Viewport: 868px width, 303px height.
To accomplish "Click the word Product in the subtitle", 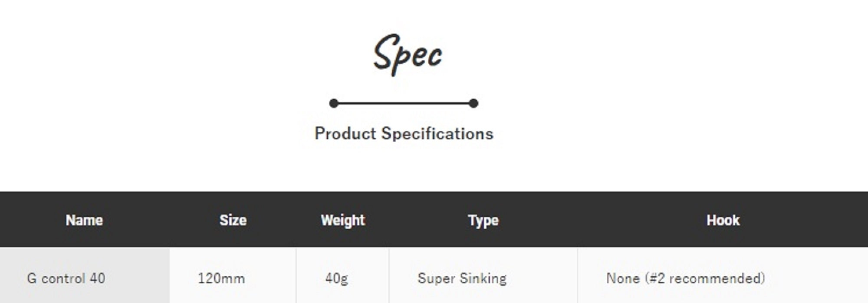I will [345, 134].
